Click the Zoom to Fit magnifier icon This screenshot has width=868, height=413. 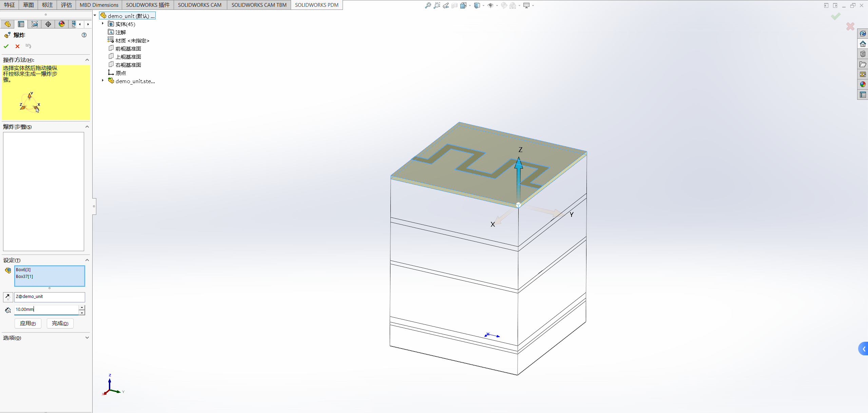point(428,5)
